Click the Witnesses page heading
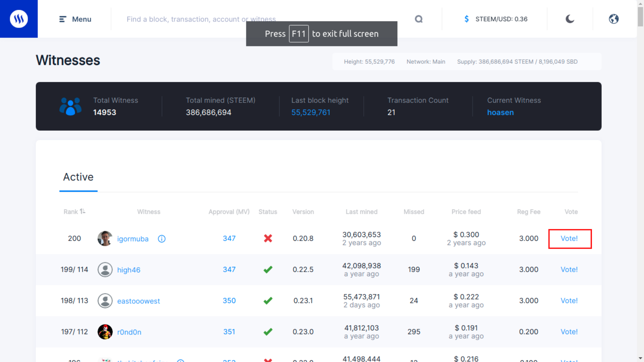Image resolution: width=644 pixels, height=362 pixels. click(x=68, y=60)
